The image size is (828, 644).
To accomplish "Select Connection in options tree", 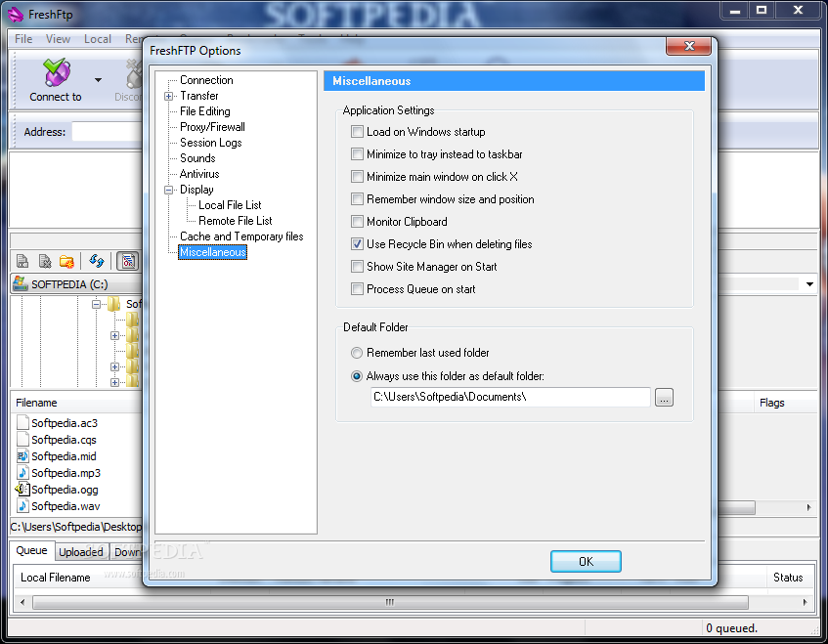I will pyautogui.click(x=206, y=80).
